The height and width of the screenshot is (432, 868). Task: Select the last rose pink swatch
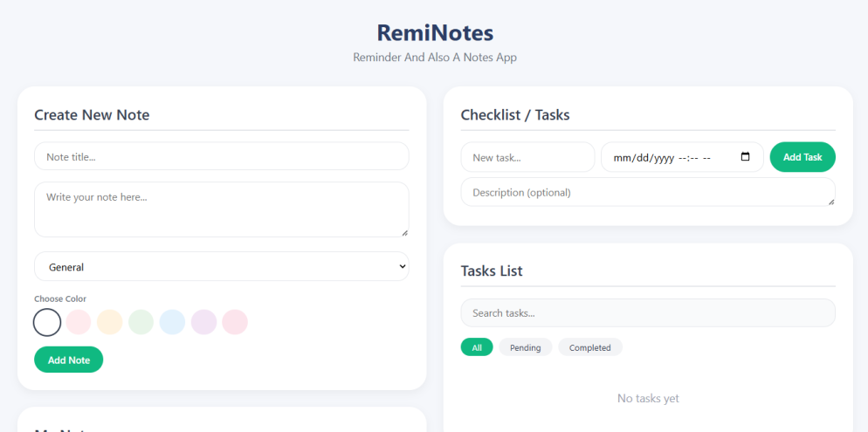[235, 323]
